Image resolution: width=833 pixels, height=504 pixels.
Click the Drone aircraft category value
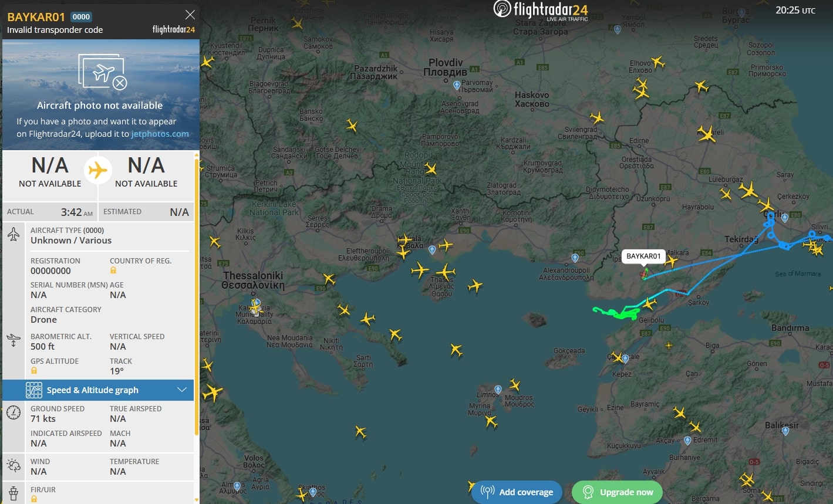click(x=44, y=320)
